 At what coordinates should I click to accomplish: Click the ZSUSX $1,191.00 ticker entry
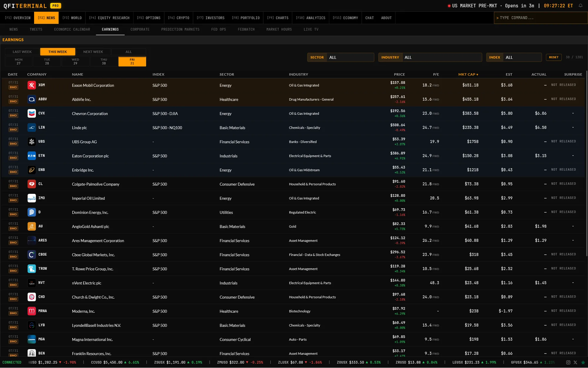tap(178, 362)
